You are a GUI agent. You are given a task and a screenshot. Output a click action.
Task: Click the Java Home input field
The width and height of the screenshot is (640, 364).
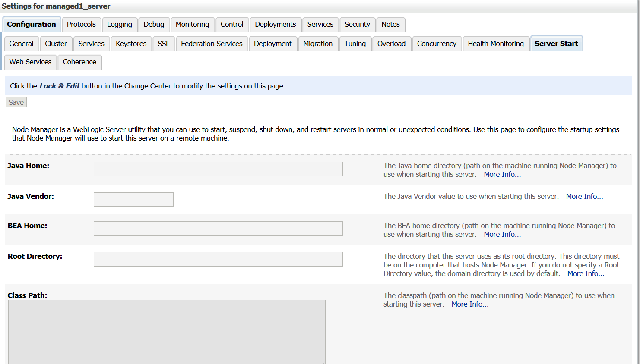click(218, 169)
